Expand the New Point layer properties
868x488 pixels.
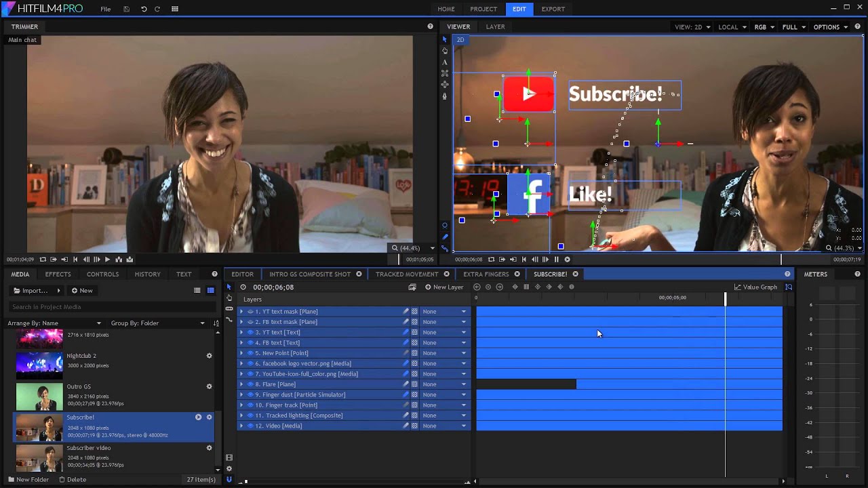[x=241, y=353]
